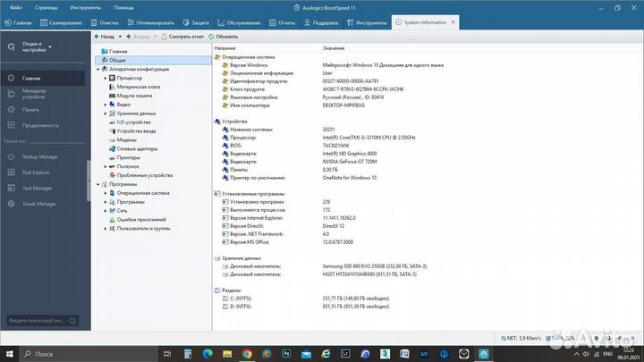This screenshot has width=644, height=362.
Task: Click the Назад button
Action: click(x=105, y=37)
